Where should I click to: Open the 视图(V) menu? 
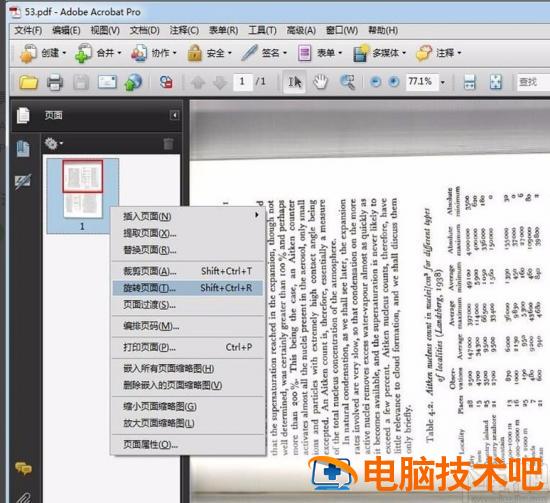point(105,31)
